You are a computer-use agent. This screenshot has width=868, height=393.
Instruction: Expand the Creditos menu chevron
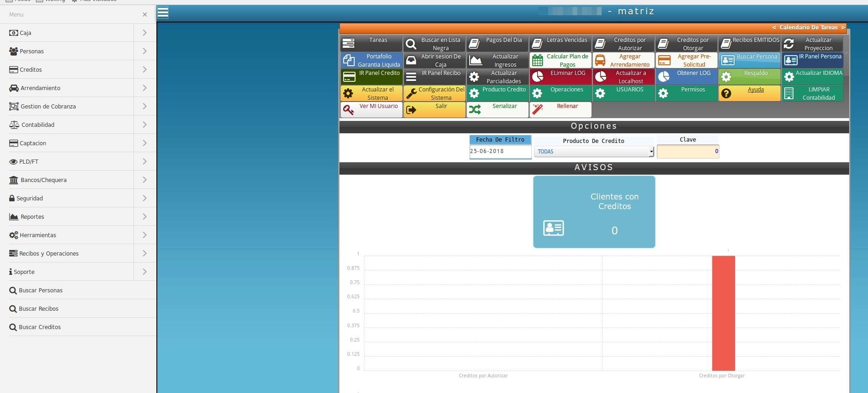coord(144,69)
